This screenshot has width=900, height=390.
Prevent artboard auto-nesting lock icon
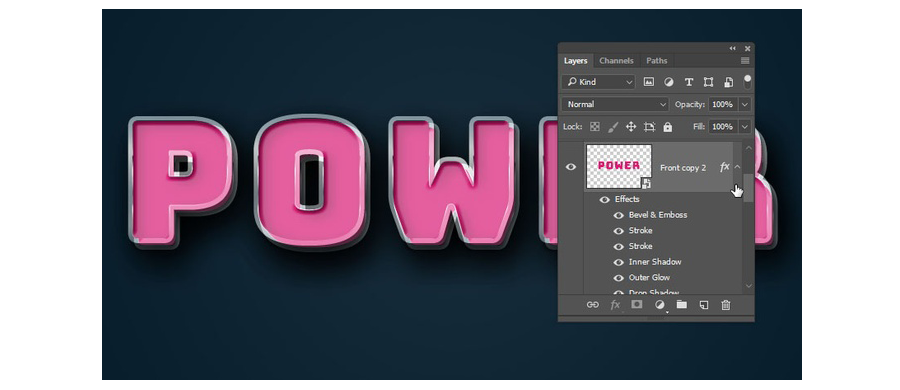[x=649, y=126]
